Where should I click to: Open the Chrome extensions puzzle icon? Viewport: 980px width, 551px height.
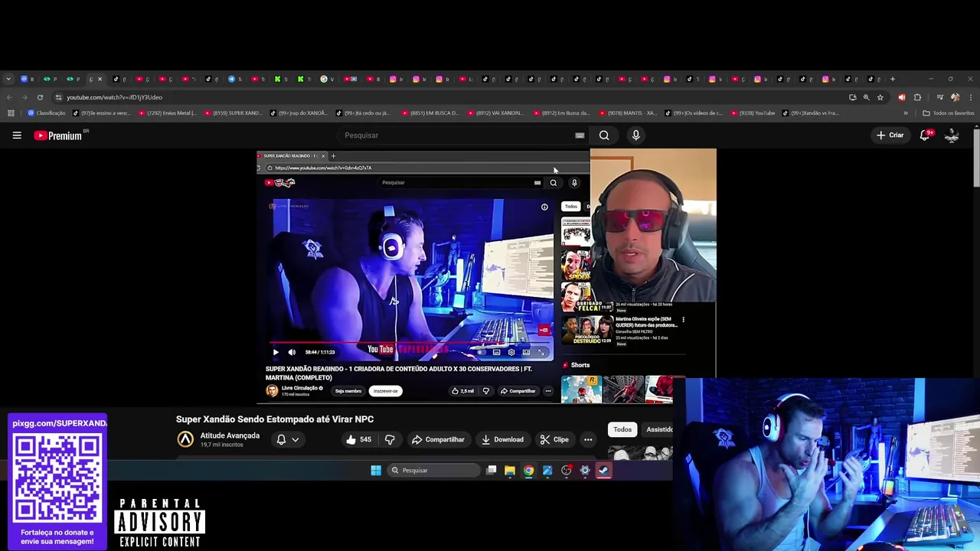(917, 97)
